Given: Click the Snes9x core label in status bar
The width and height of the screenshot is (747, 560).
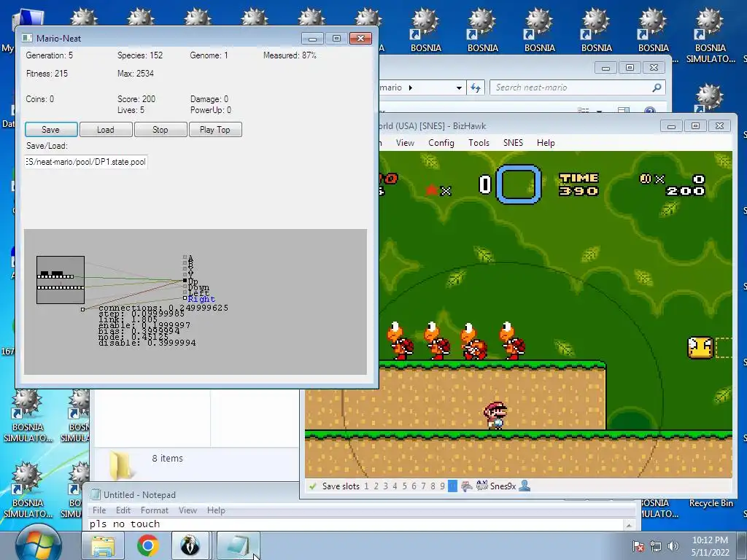Looking at the screenshot, I should point(503,486).
